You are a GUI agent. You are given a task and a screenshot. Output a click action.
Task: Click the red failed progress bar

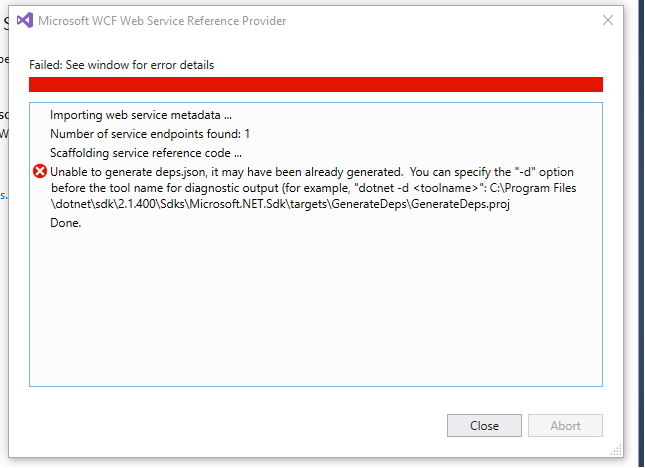pos(316,84)
